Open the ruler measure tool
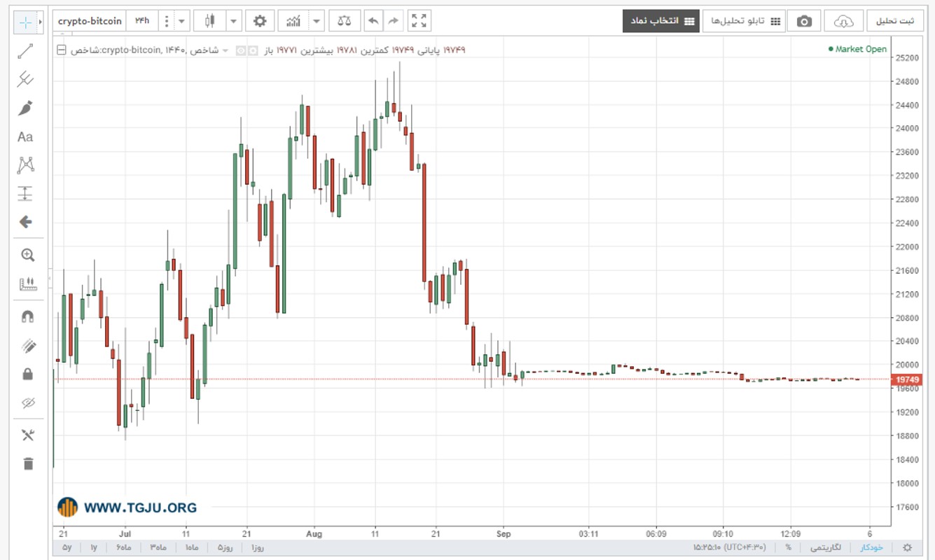This screenshot has width=935, height=560. pos(27,283)
